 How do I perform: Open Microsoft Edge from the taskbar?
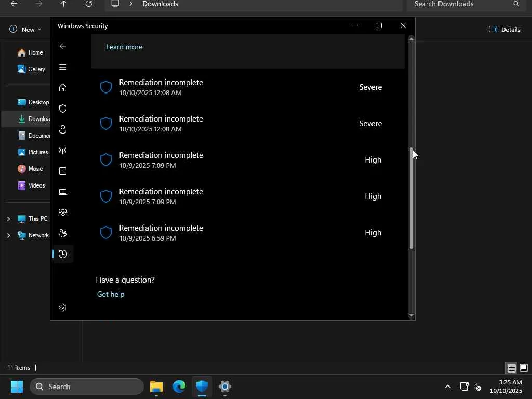click(x=179, y=387)
